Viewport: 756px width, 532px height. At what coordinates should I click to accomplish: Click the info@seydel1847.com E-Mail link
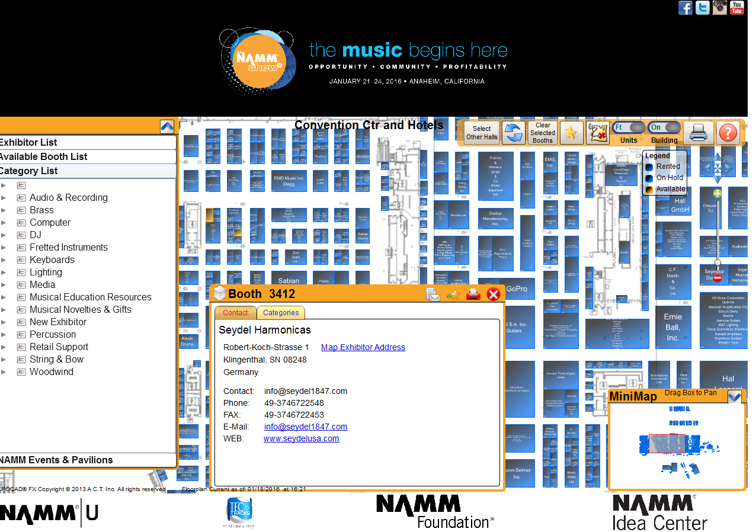pos(306,427)
